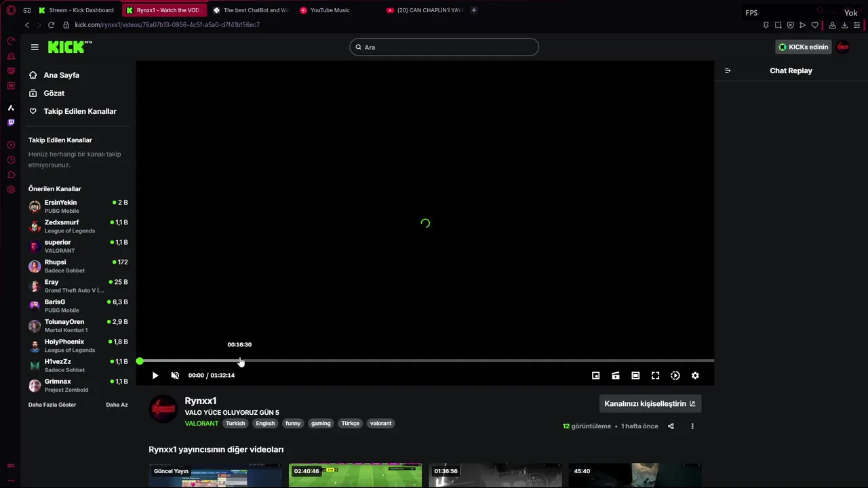Share the video
The height and width of the screenshot is (488, 868).
(x=671, y=426)
